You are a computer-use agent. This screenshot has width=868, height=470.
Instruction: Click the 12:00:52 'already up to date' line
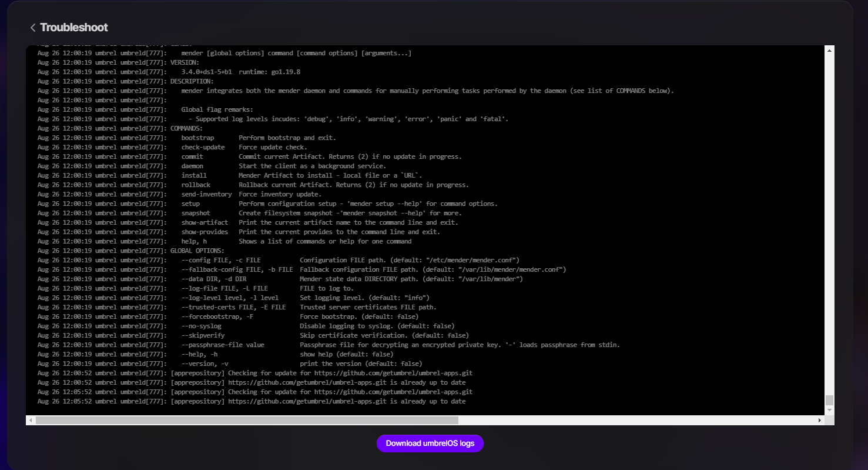(251, 382)
